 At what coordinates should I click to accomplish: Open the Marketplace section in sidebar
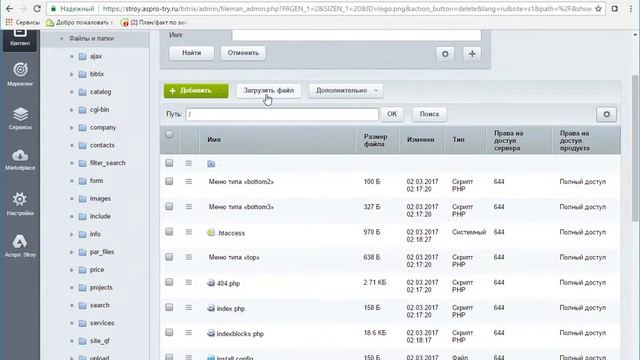(x=20, y=160)
